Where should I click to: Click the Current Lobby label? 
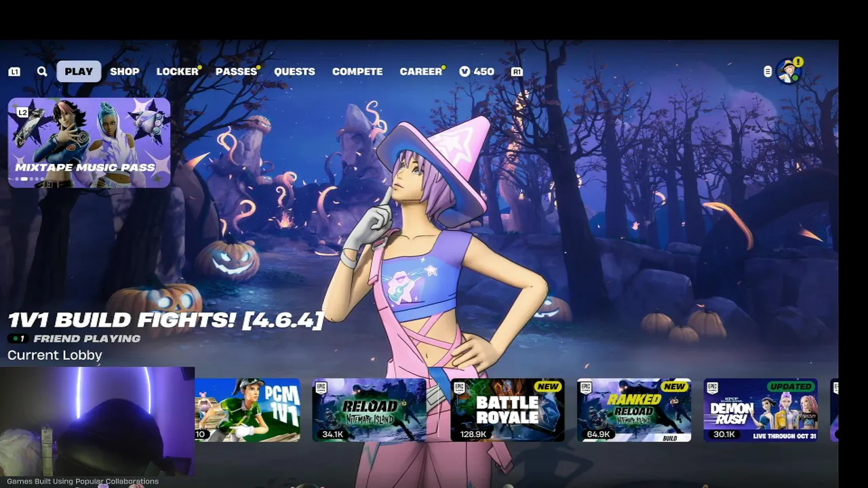click(55, 355)
